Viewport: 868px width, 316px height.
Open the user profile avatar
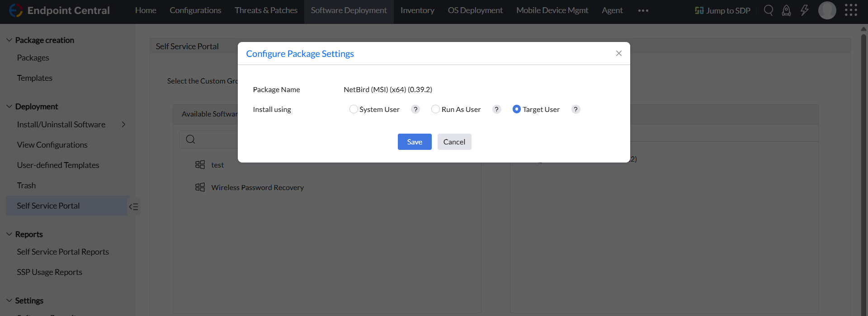pyautogui.click(x=827, y=10)
